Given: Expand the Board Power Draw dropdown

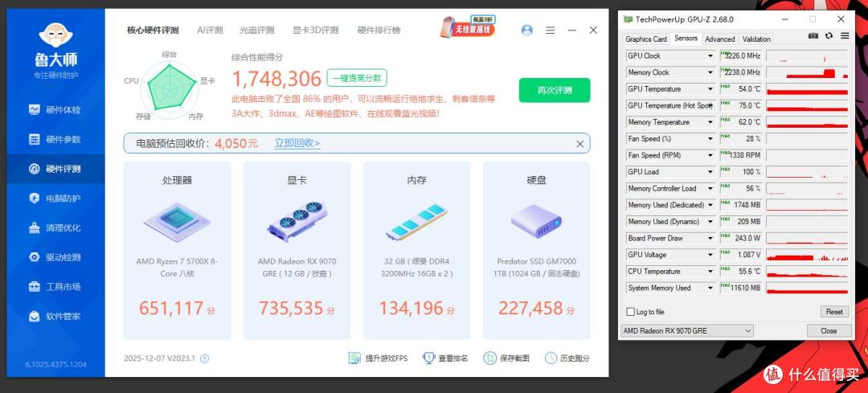Looking at the screenshot, I should [710, 239].
